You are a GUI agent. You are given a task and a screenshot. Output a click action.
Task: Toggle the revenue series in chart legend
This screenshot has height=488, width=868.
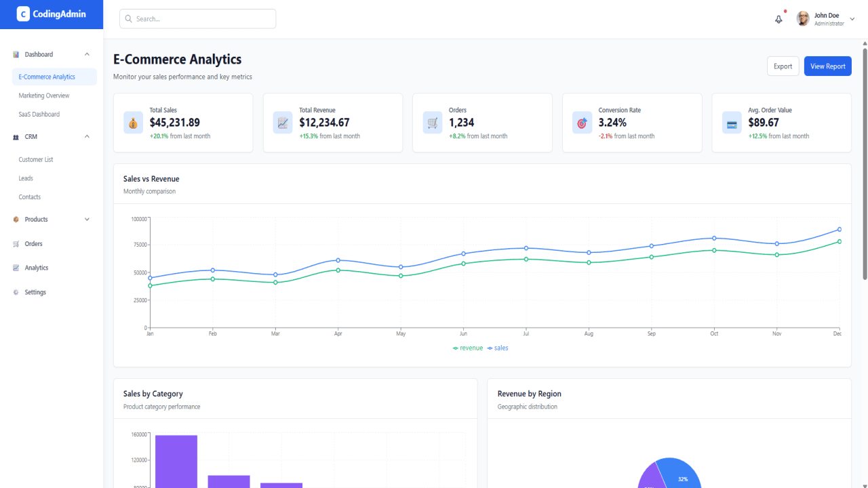point(468,348)
